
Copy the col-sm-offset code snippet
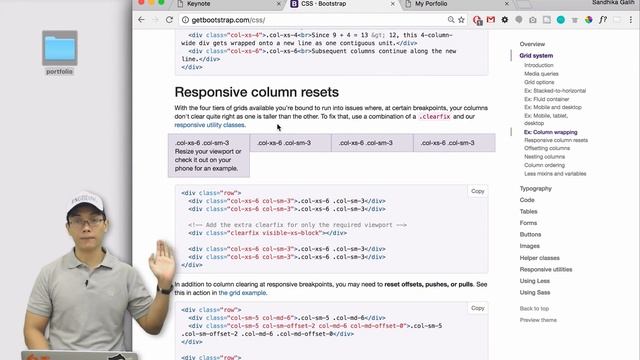click(x=478, y=308)
